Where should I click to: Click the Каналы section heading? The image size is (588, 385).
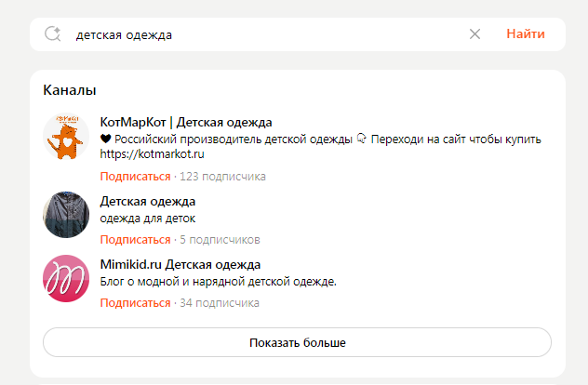click(x=70, y=90)
